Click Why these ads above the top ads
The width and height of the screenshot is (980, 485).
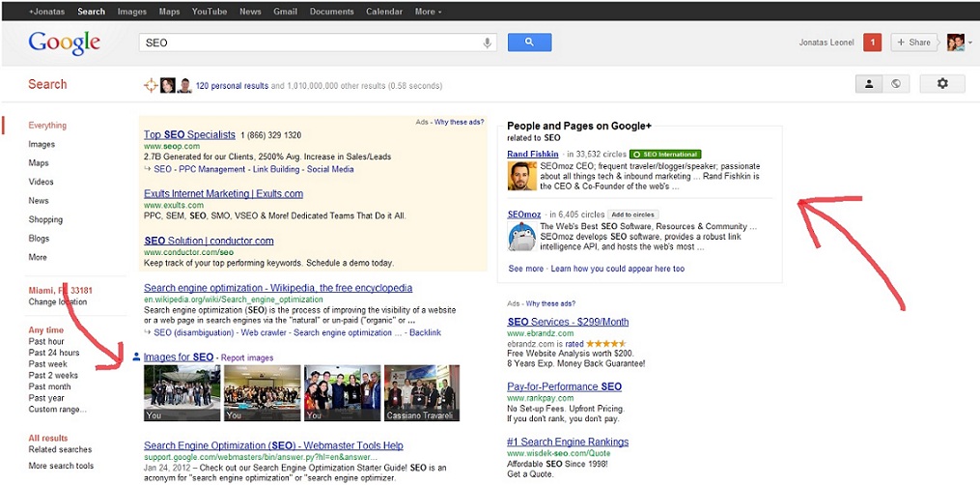(460, 122)
